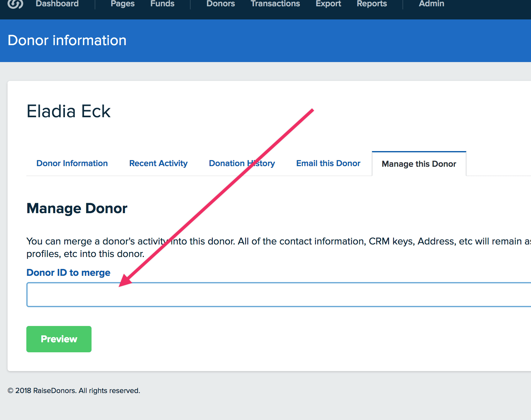This screenshot has width=531, height=420.
Task: Open the Transactions menu item
Action: pos(275,4)
